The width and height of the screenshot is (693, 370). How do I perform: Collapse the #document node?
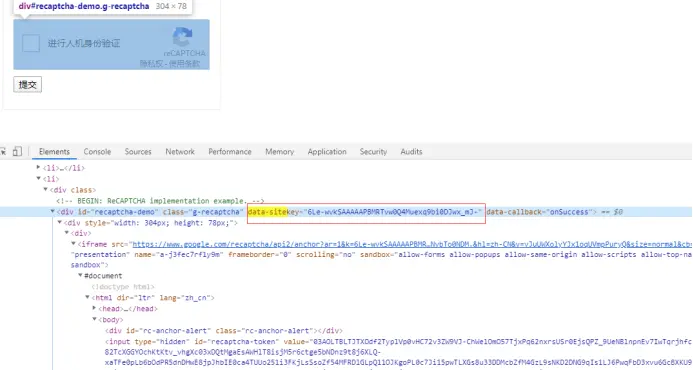pyautogui.click(x=80, y=275)
